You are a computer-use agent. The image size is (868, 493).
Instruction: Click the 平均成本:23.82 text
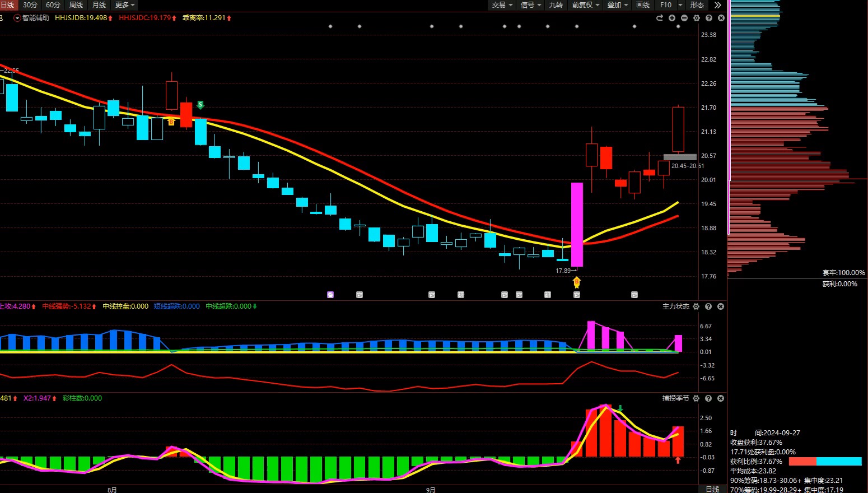[x=753, y=471]
